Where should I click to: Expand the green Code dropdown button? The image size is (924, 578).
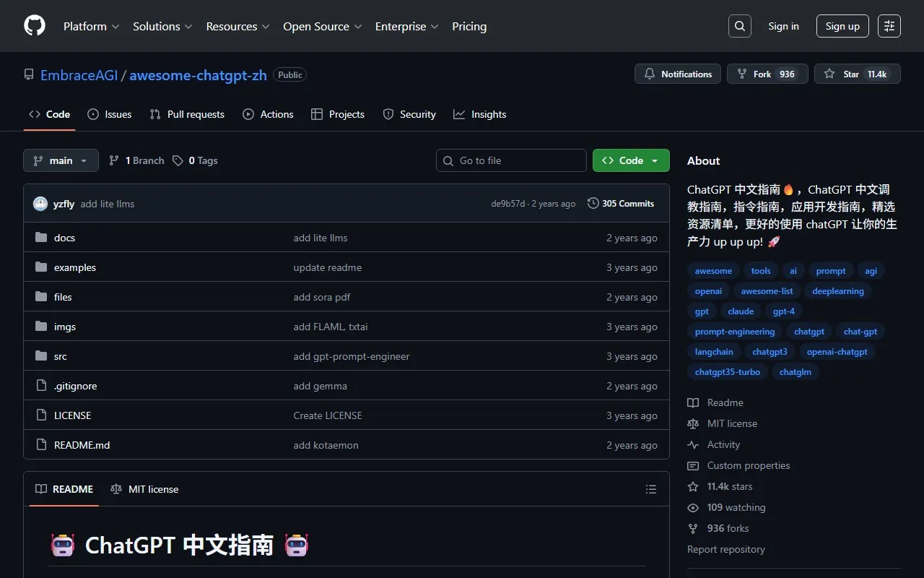(x=630, y=160)
